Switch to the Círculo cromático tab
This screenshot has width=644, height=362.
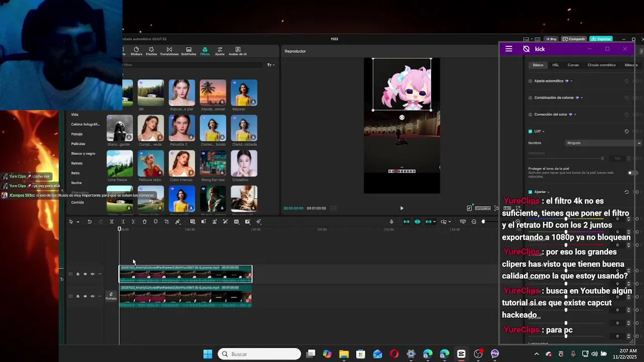coord(601,65)
